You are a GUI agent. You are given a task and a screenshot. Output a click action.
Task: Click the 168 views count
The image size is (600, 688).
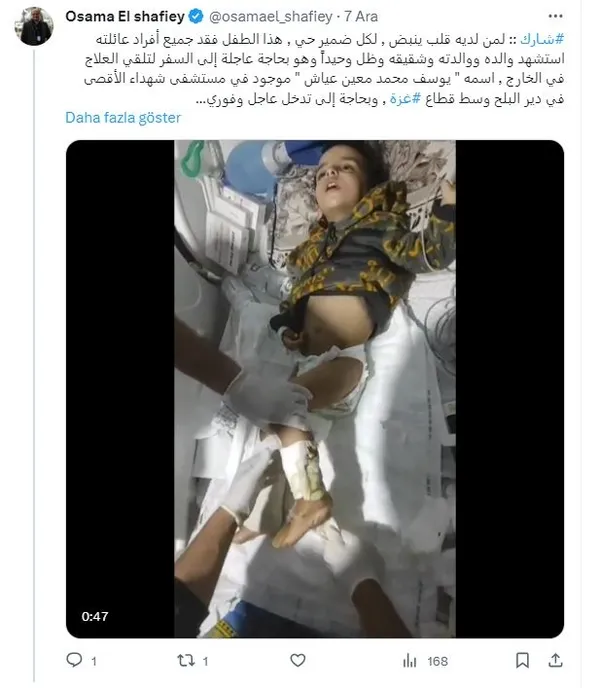coord(437,661)
